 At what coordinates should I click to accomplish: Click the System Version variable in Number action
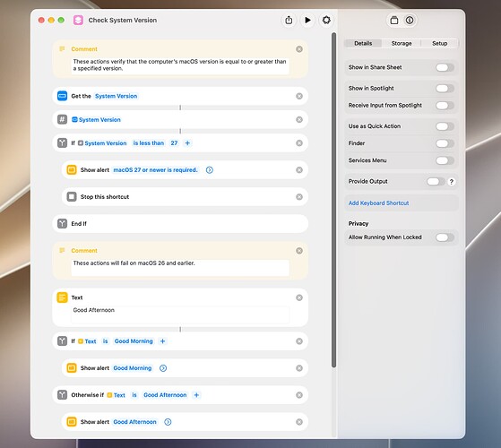[x=96, y=119]
